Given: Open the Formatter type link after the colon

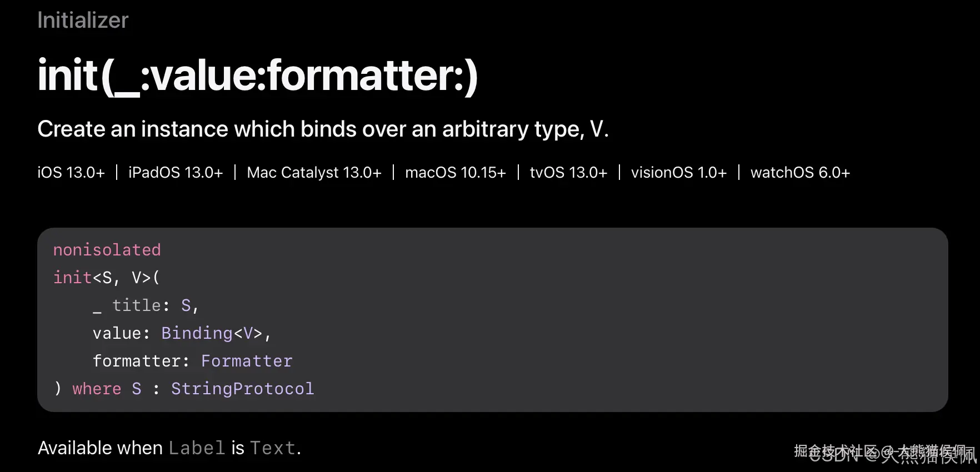Looking at the screenshot, I should pyautogui.click(x=247, y=361).
